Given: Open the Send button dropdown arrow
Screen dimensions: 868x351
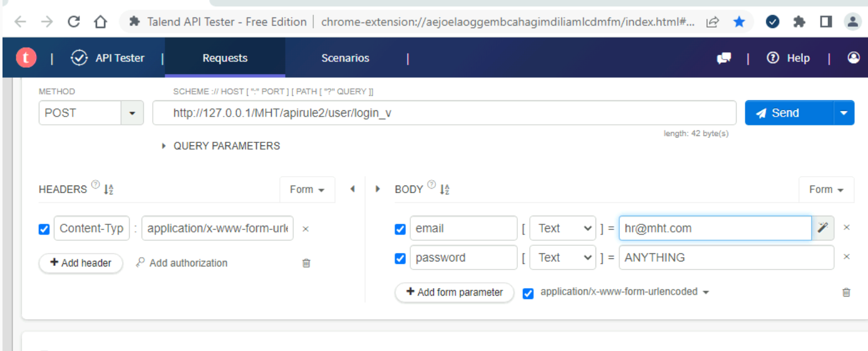Looking at the screenshot, I should tap(844, 113).
